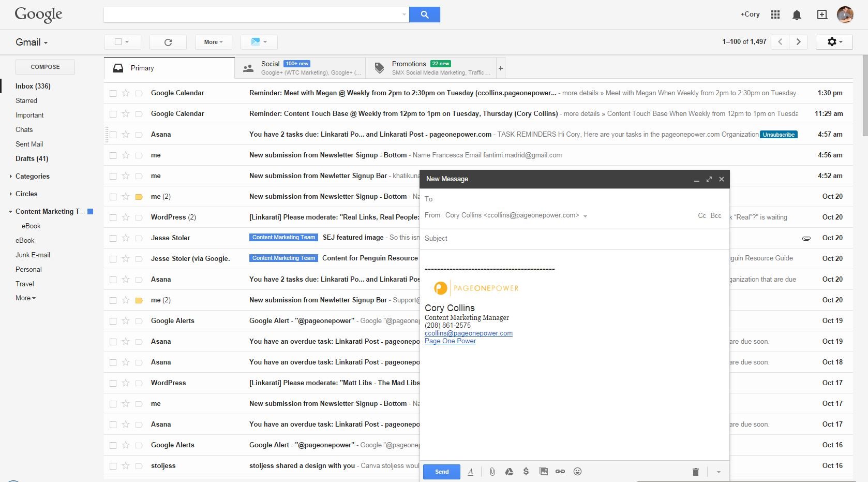Insert files using Google Drive icon
868x482 pixels.
(x=509, y=472)
